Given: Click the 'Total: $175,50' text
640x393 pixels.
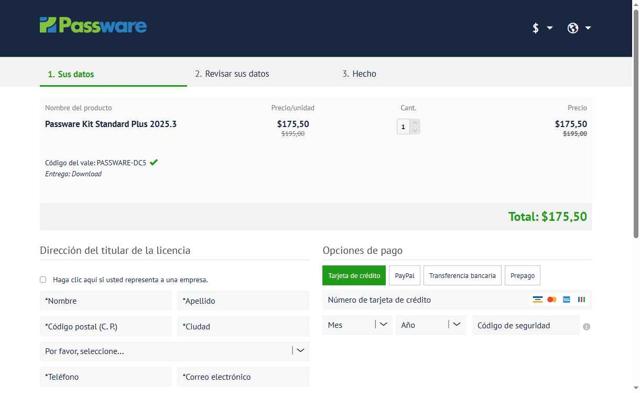Looking at the screenshot, I should 547,216.
